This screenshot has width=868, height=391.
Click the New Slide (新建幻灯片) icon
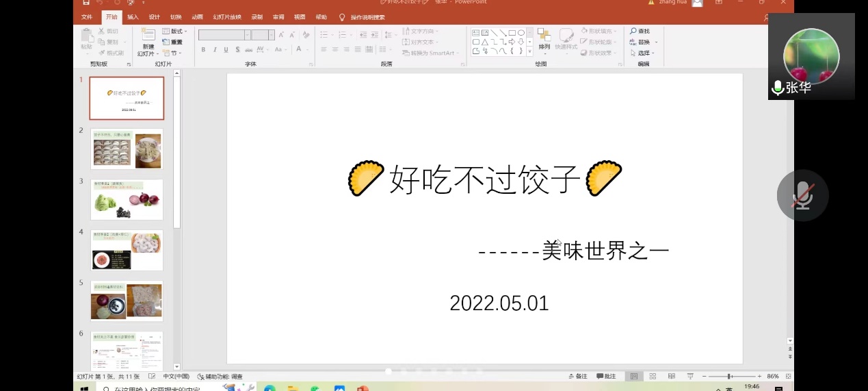tap(148, 35)
